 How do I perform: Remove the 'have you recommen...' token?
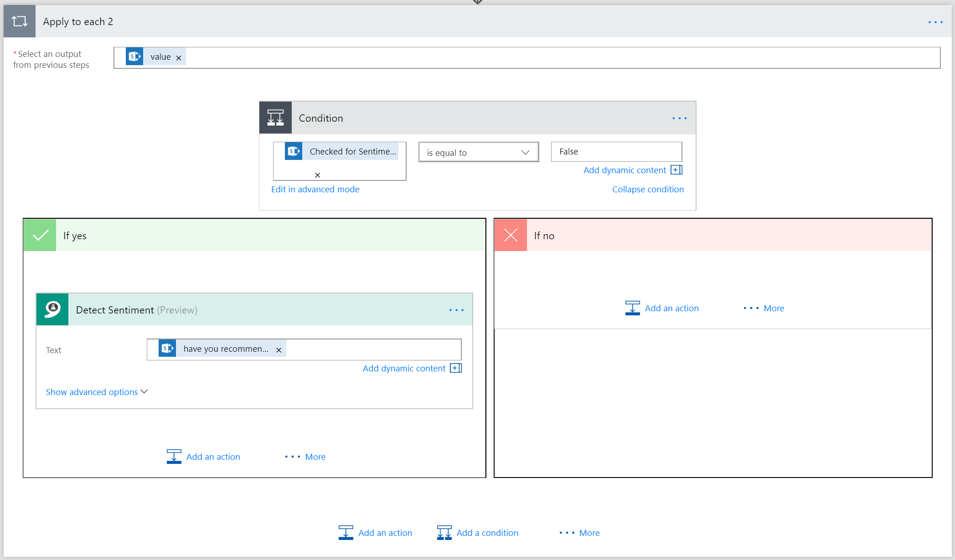tap(279, 350)
